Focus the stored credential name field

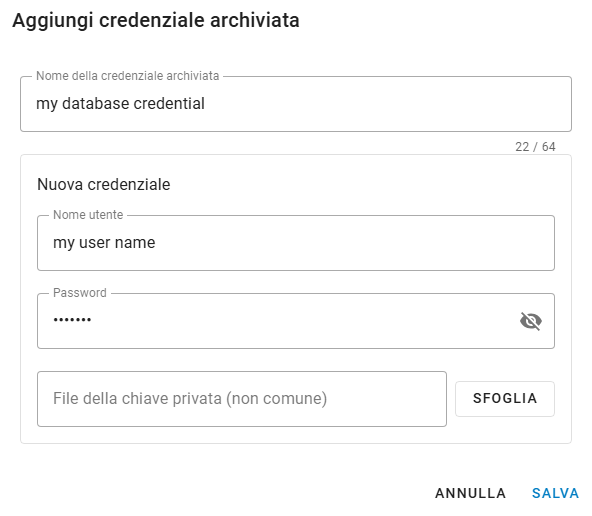tap(296, 104)
